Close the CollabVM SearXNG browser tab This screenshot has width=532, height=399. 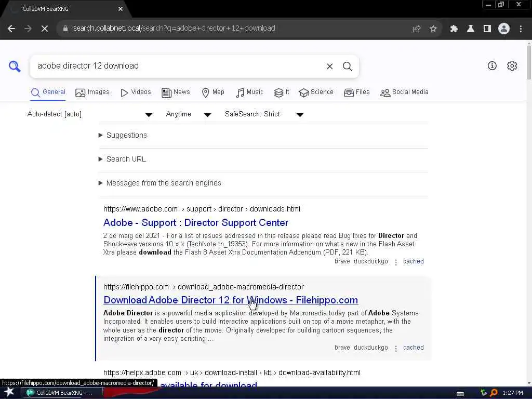point(120,9)
